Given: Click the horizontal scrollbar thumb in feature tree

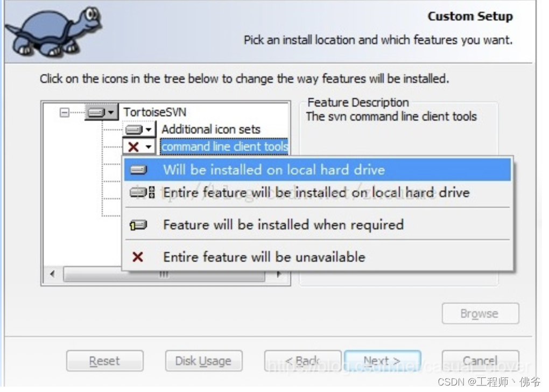Looking at the screenshot, I should click(x=164, y=274).
